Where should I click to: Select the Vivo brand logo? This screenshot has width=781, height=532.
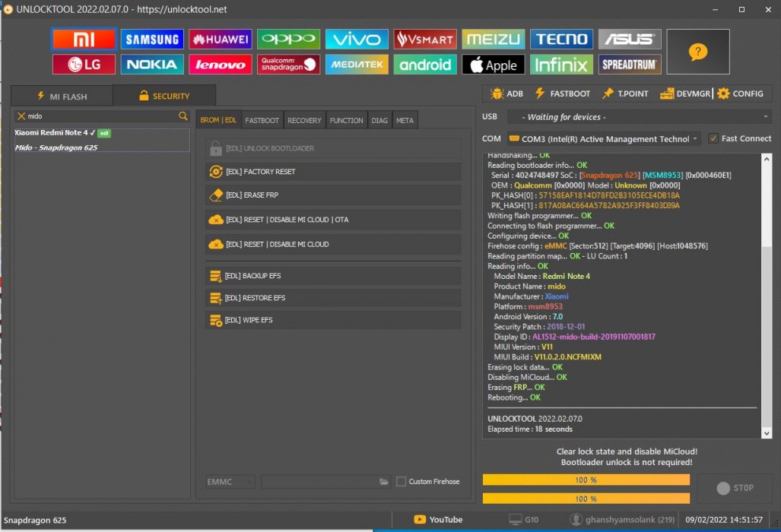[357, 40]
